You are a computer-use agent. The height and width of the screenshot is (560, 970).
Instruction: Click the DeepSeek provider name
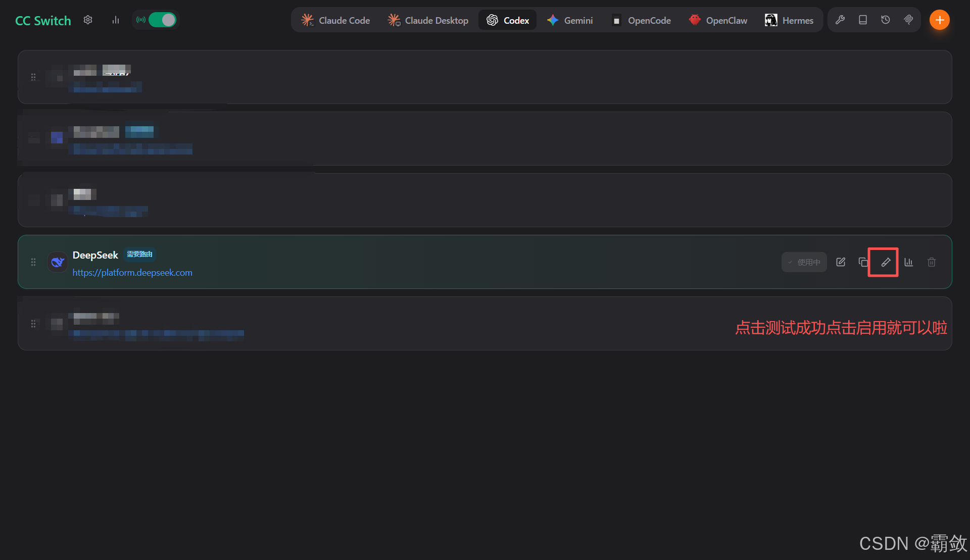pos(95,255)
